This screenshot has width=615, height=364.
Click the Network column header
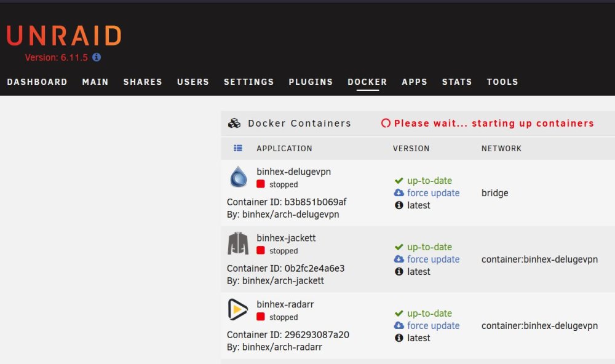[501, 148]
